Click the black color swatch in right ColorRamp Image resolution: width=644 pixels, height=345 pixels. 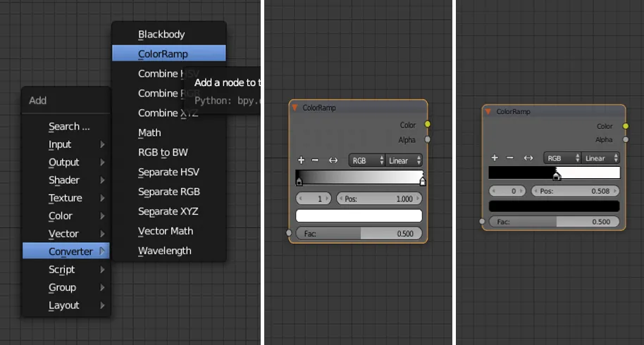click(554, 206)
